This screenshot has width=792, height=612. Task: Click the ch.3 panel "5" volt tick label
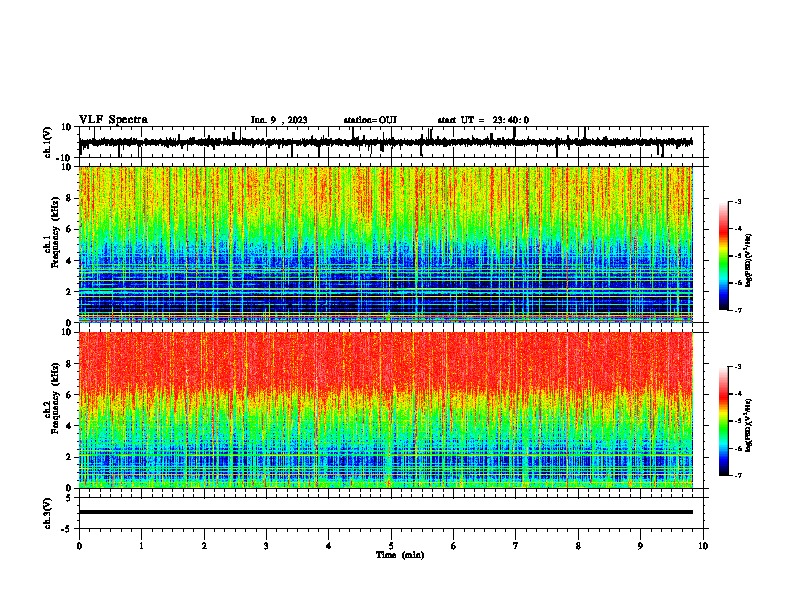point(69,498)
